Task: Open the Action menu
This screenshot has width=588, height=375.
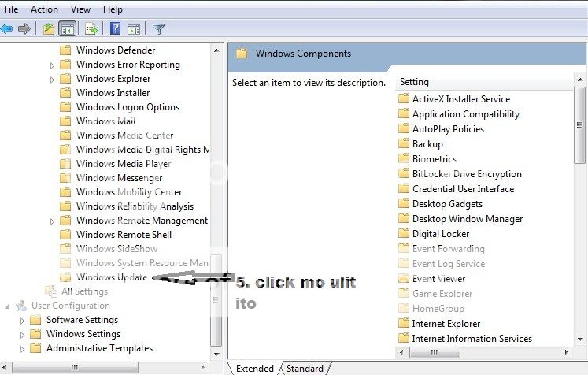Action: (x=44, y=9)
